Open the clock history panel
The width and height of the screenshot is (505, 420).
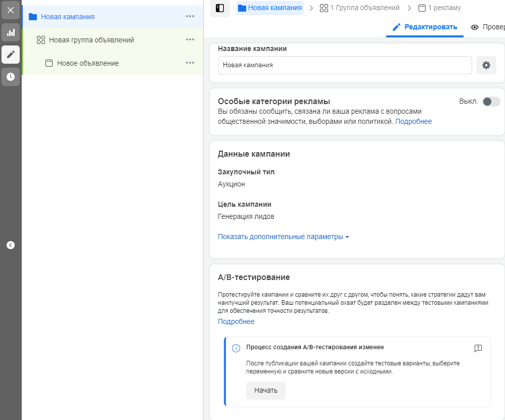click(11, 77)
